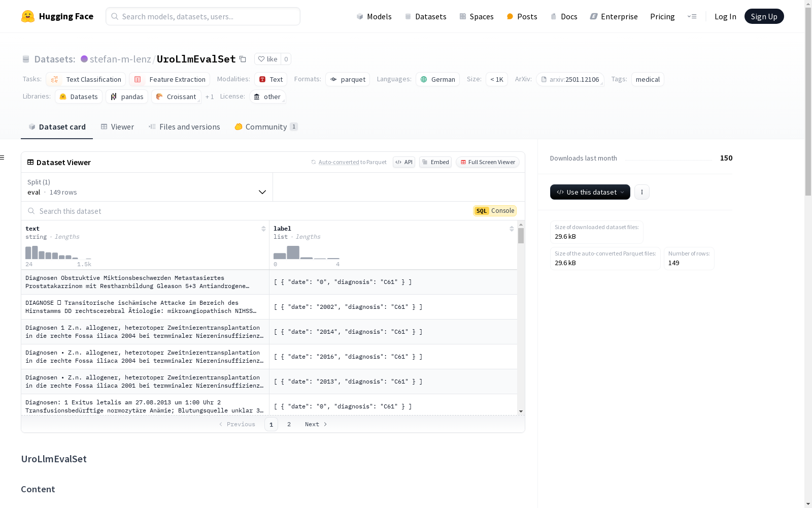Image resolution: width=812 pixels, height=508 pixels.
Task: Click the text column sort icon
Action: coord(263,229)
